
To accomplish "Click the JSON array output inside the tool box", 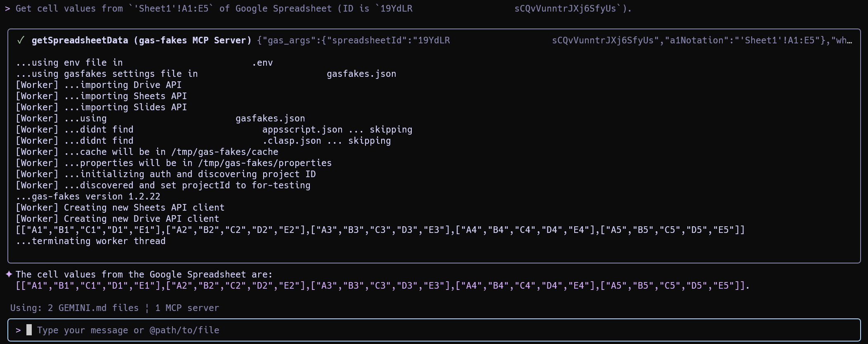I will pyautogui.click(x=380, y=230).
